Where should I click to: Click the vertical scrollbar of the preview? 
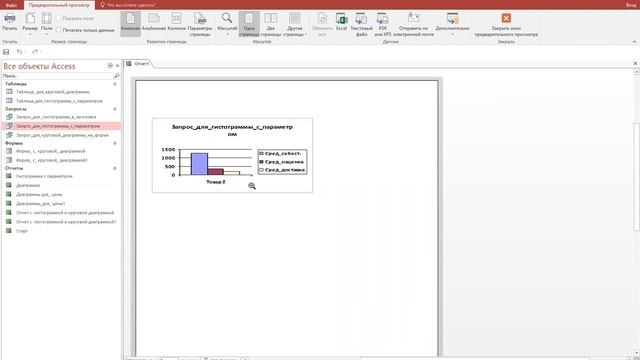click(x=636, y=176)
